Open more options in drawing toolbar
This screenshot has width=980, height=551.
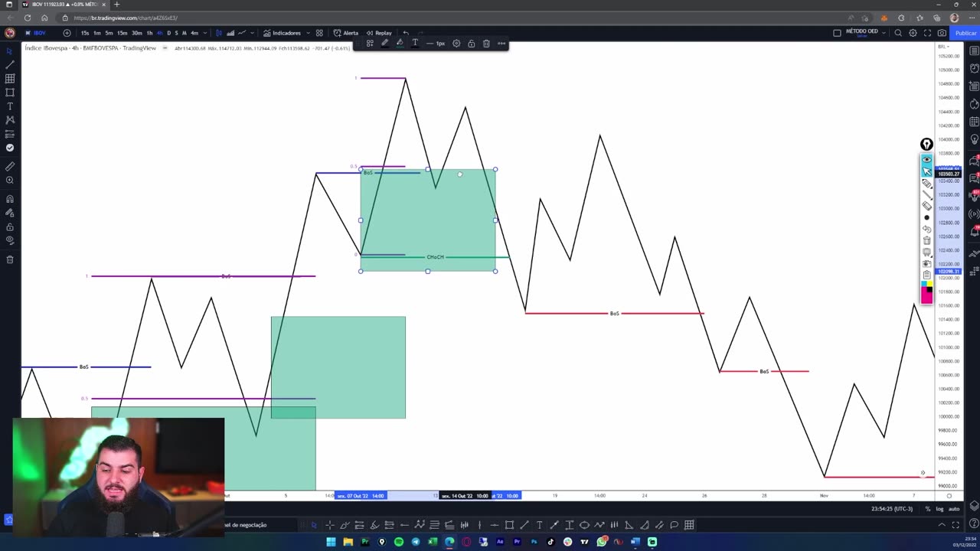501,44
